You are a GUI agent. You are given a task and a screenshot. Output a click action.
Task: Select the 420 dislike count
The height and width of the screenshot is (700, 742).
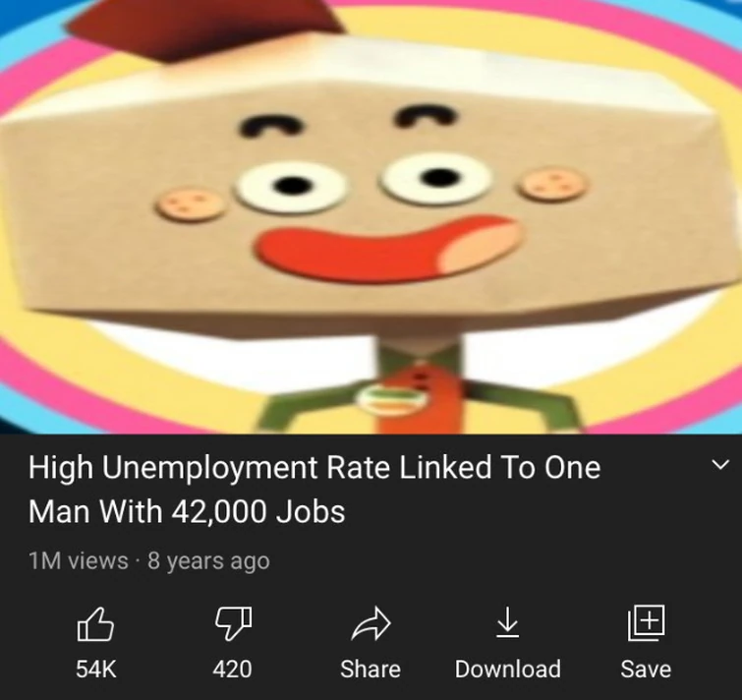[x=232, y=670]
